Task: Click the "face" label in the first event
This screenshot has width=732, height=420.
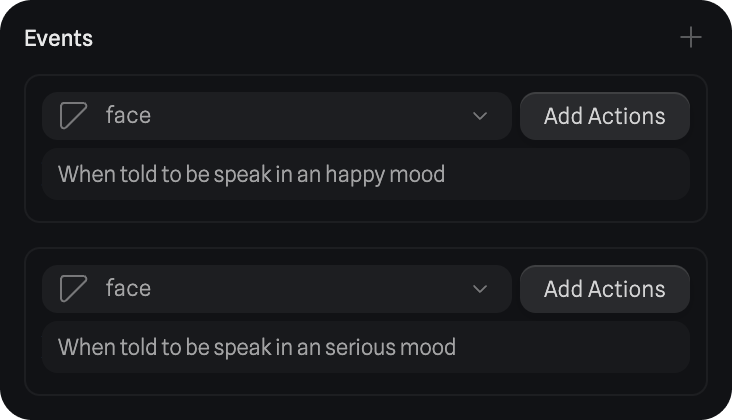Action: pos(128,116)
